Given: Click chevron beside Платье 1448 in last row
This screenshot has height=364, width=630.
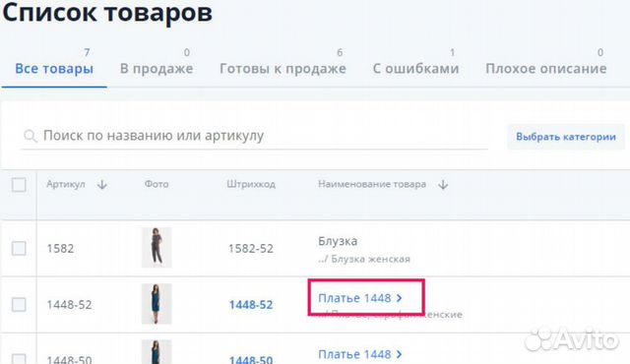Looking at the screenshot, I should point(399,354).
